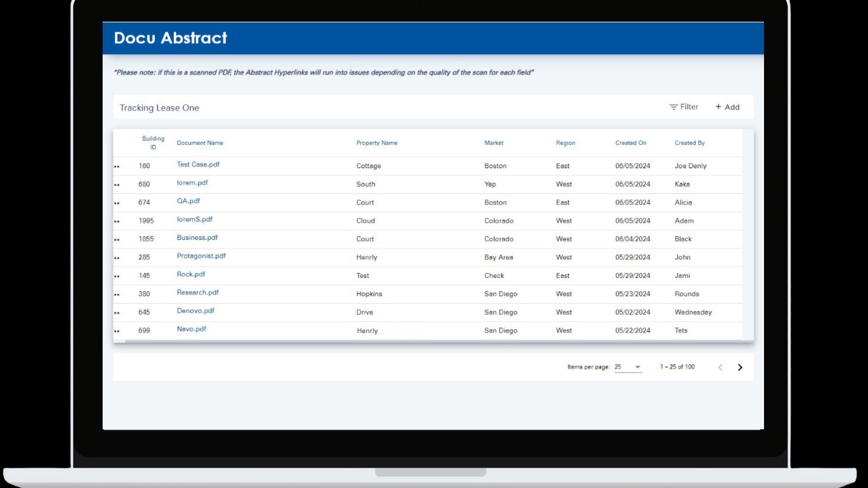Click the Cloud property cell
Image resolution: width=868 pixels, height=488 pixels.
(365, 221)
